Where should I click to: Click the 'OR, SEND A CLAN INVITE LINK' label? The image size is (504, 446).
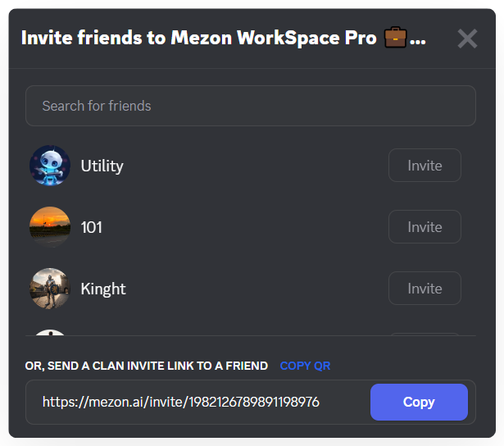147,366
